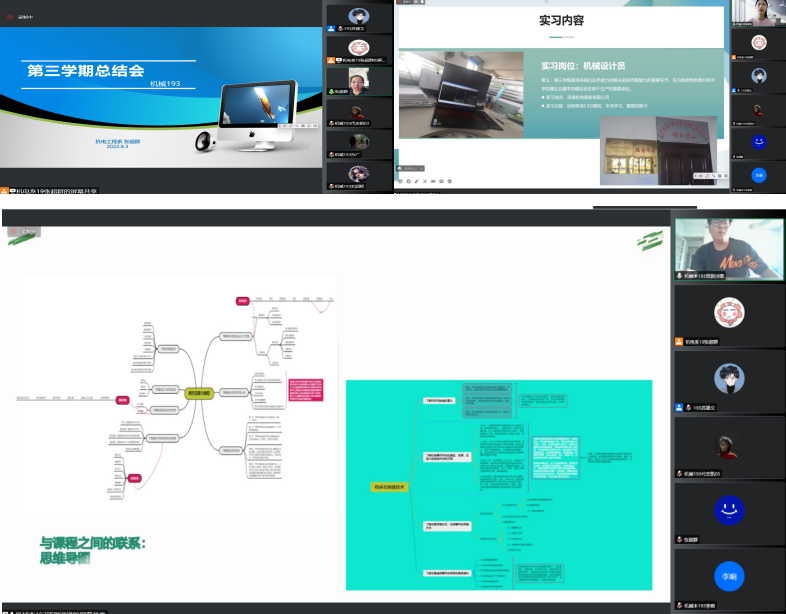Select the blue smiley face avatar in the bottom window
Screen dimensions: 786x614
tap(728, 510)
